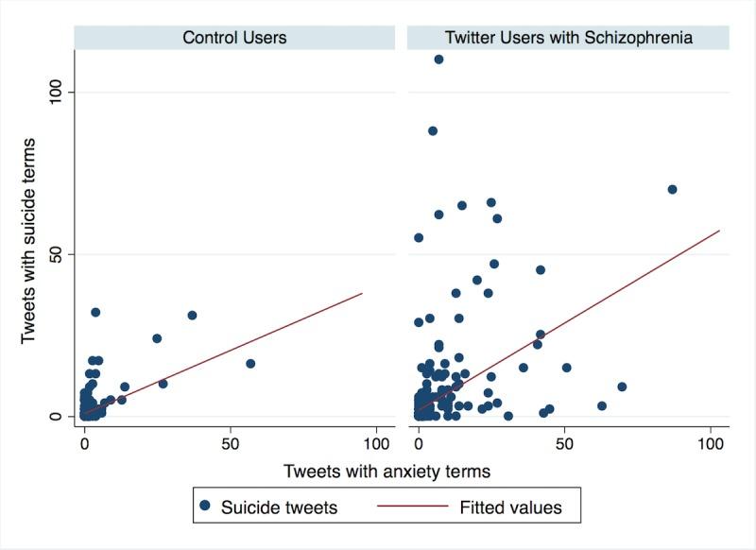Click the y-axis label 100

pyautogui.click(x=56, y=92)
